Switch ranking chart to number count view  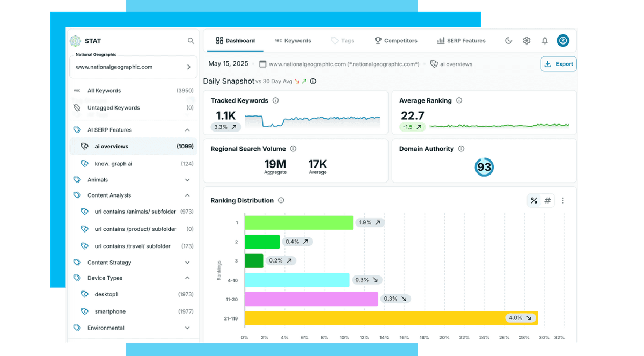tap(547, 200)
